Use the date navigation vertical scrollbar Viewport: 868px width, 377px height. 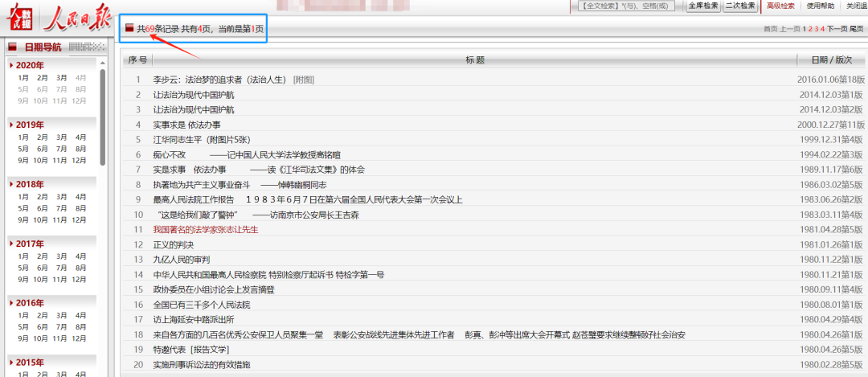click(x=103, y=117)
